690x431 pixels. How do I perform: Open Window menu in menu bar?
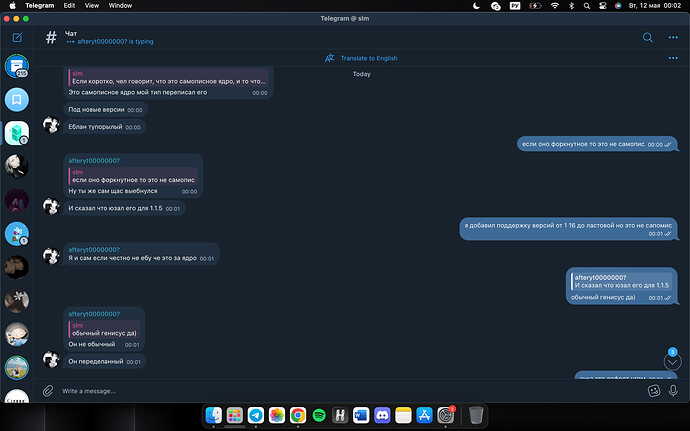[120, 6]
